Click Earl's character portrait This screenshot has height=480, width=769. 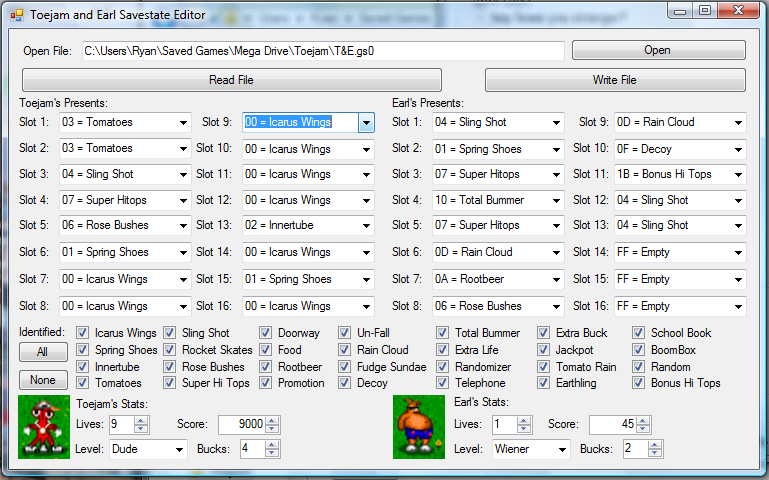[419, 427]
